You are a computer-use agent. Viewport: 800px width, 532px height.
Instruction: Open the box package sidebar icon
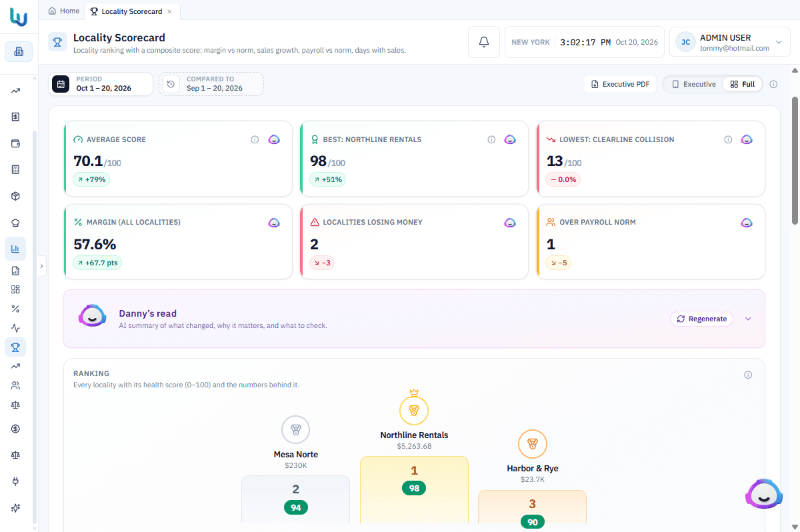(15, 196)
